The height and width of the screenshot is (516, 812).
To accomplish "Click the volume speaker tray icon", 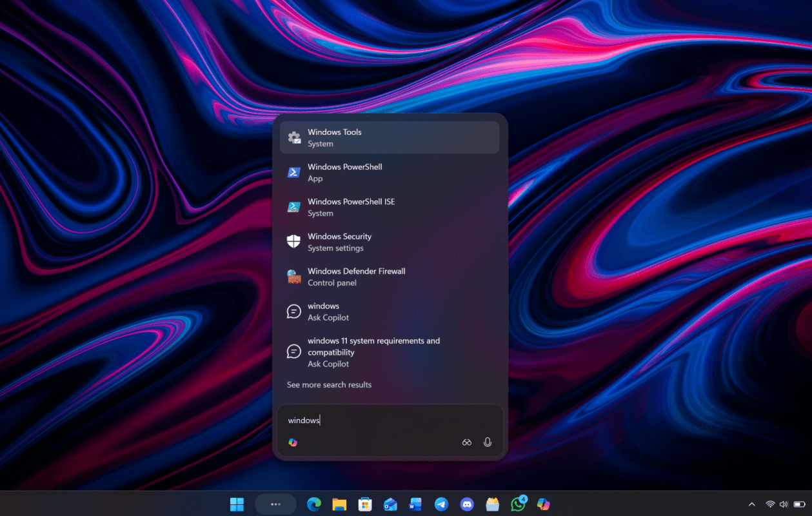I will point(784,504).
